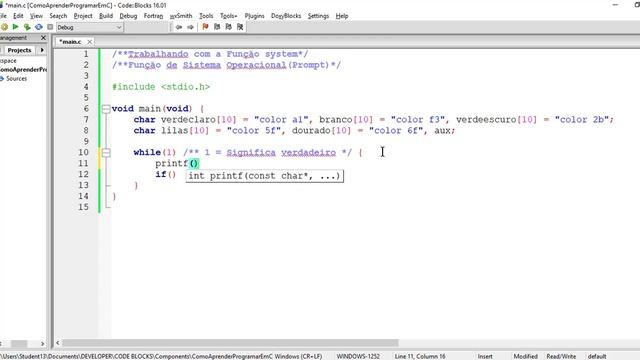Click 'dourado[10]' on line 8

pyautogui.click(x=321, y=131)
